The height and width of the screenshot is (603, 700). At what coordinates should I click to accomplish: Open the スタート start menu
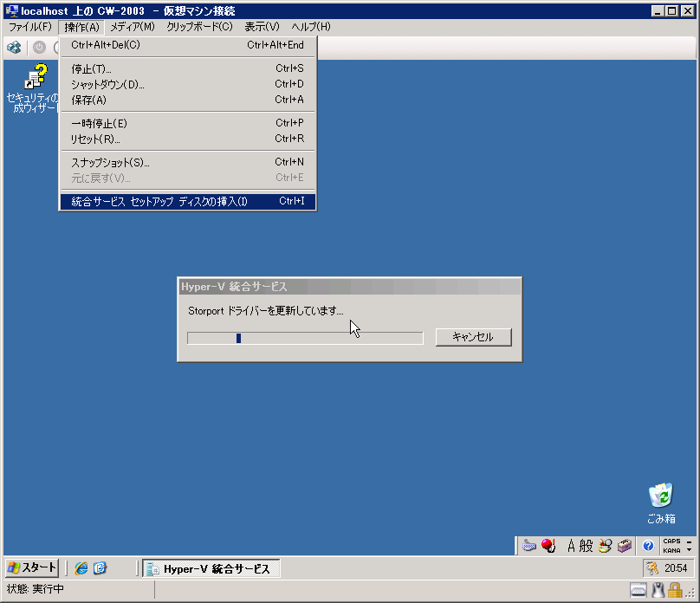coord(32,567)
